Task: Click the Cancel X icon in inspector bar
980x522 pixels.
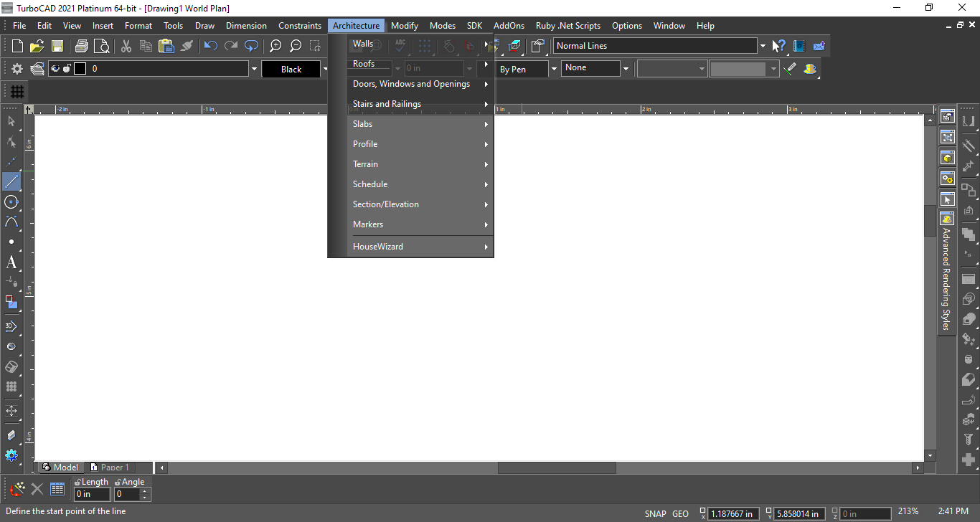Action: tap(37, 490)
